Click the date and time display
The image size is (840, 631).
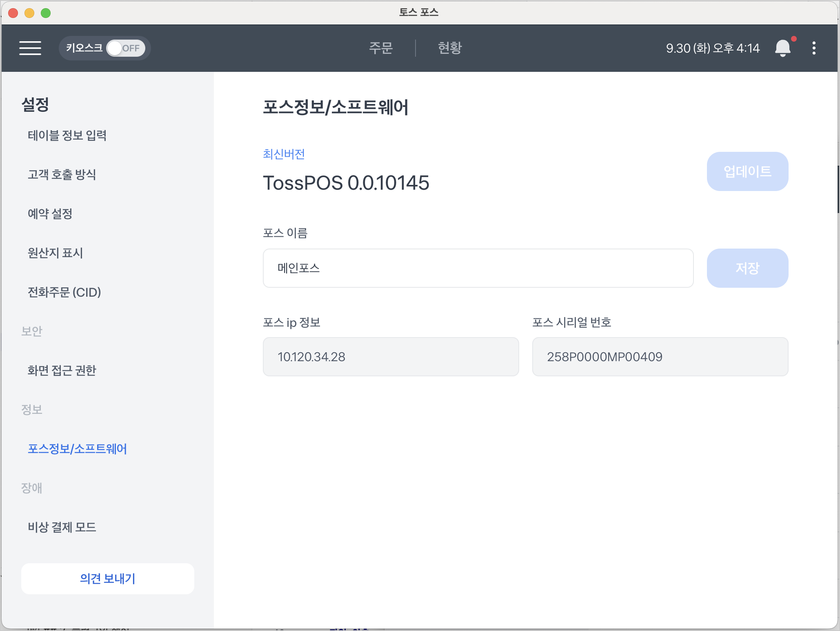point(713,48)
